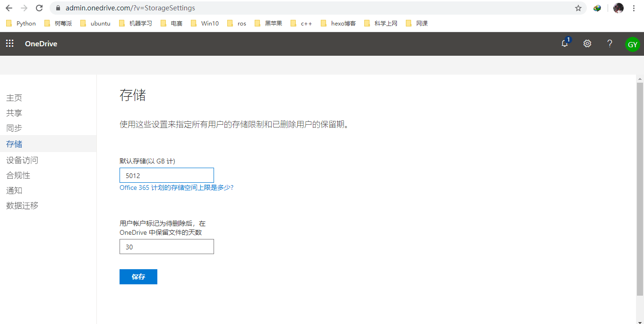
Task: Open the app launcher grid icon
Action: pos(9,43)
